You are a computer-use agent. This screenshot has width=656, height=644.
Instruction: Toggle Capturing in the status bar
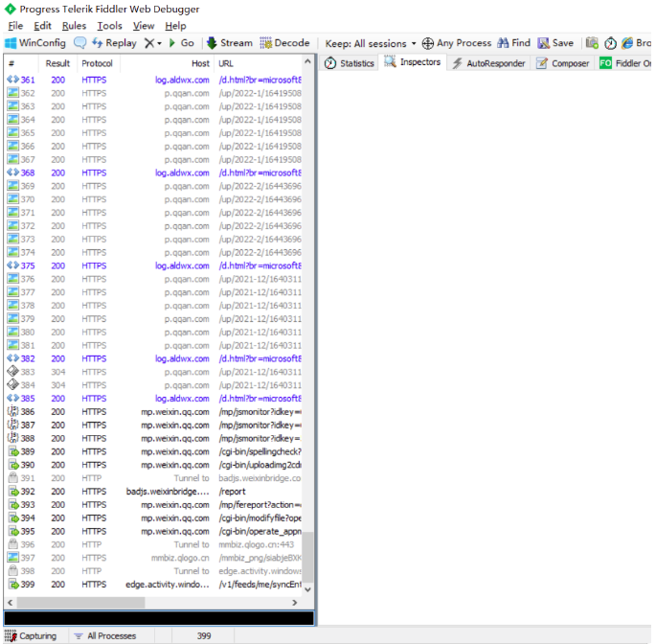point(30,635)
